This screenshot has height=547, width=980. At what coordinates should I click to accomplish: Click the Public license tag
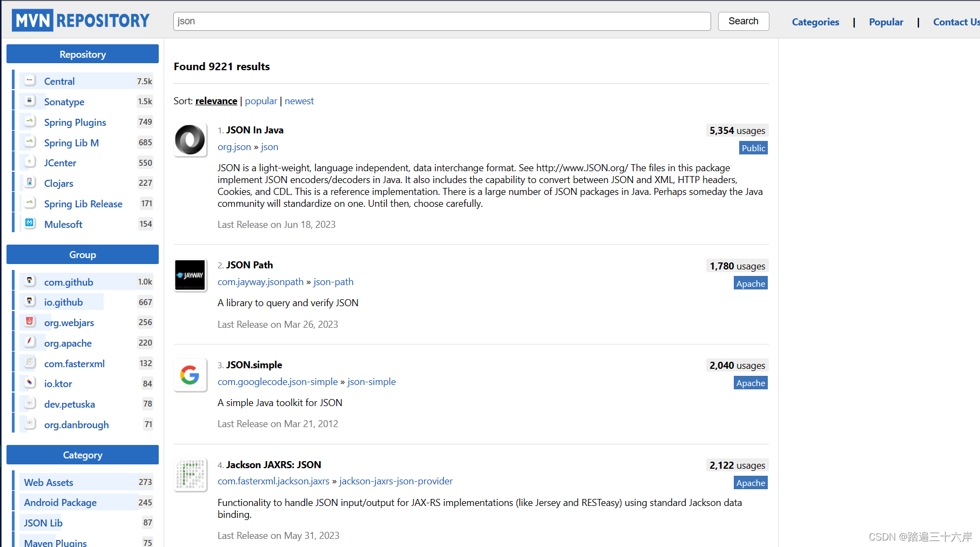(753, 148)
